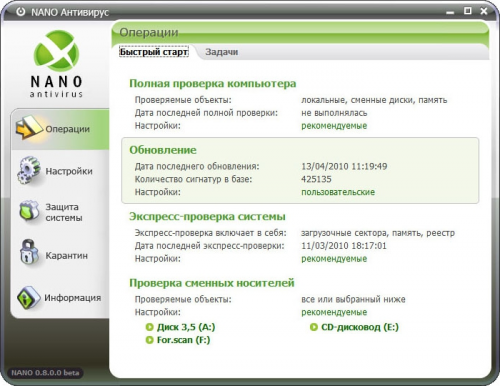Click the не выполнялась status text
The height and width of the screenshot is (386, 500).
334,113
